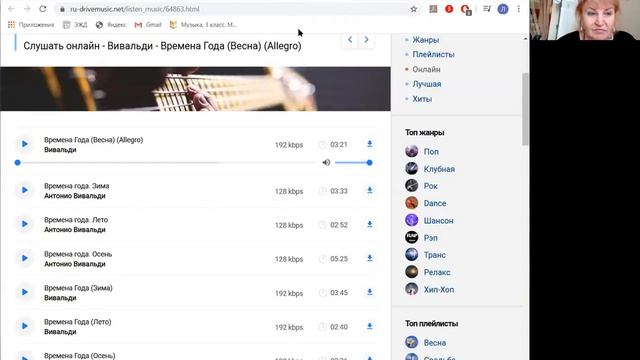The height and width of the screenshot is (360, 640).
Task: Click the Поп genre thumbnail
Action: (x=411, y=151)
